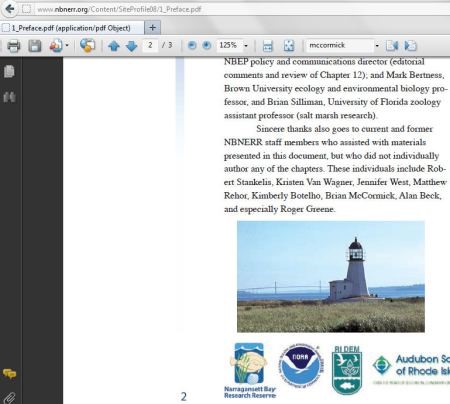
Task: Click the total pages label / 3
Action: pos(167,45)
